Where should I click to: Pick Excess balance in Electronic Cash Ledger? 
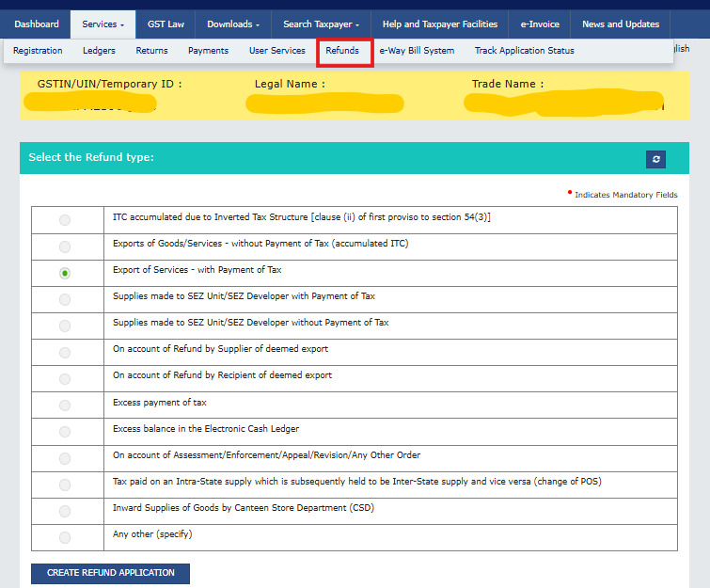65,431
